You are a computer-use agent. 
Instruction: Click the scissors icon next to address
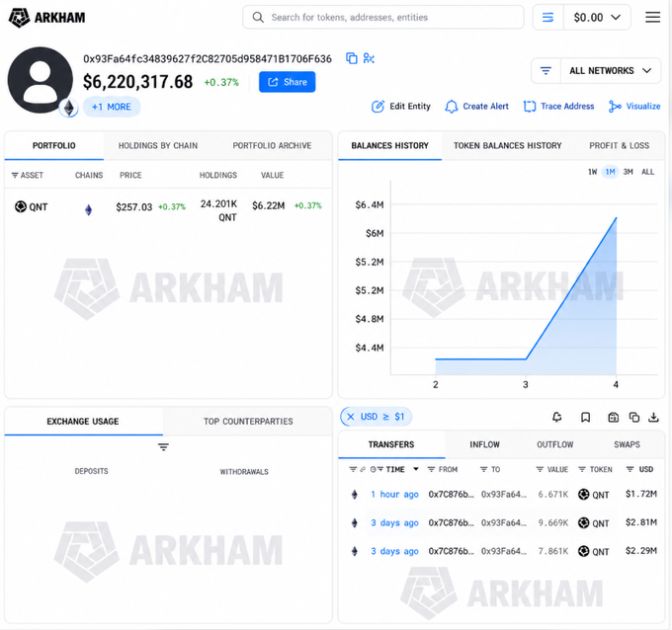coord(369,58)
